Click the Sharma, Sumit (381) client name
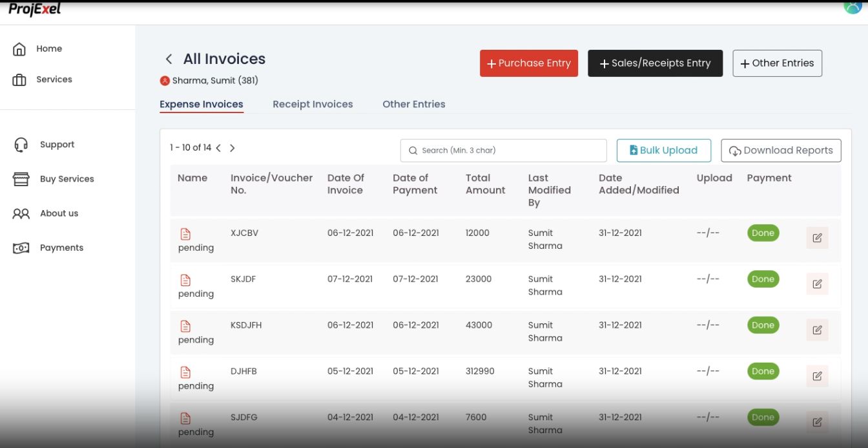This screenshot has width=868, height=448. 215,81
